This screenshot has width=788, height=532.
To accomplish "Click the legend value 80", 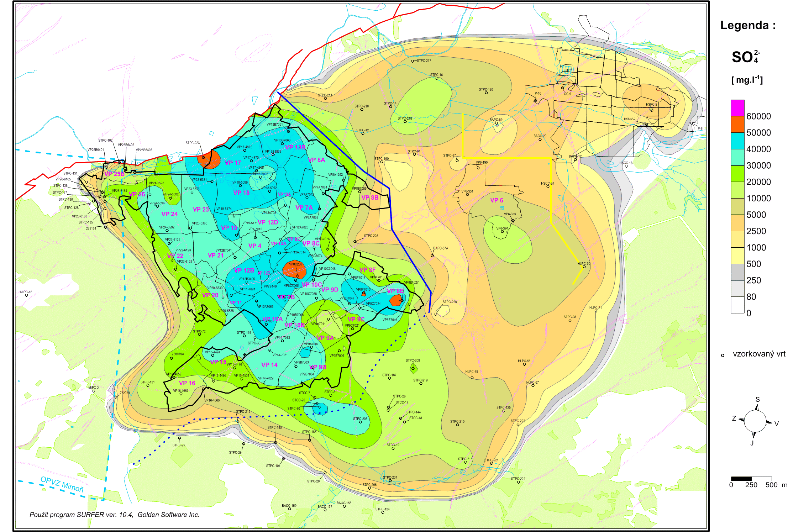I will pyautogui.click(x=751, y=297).
